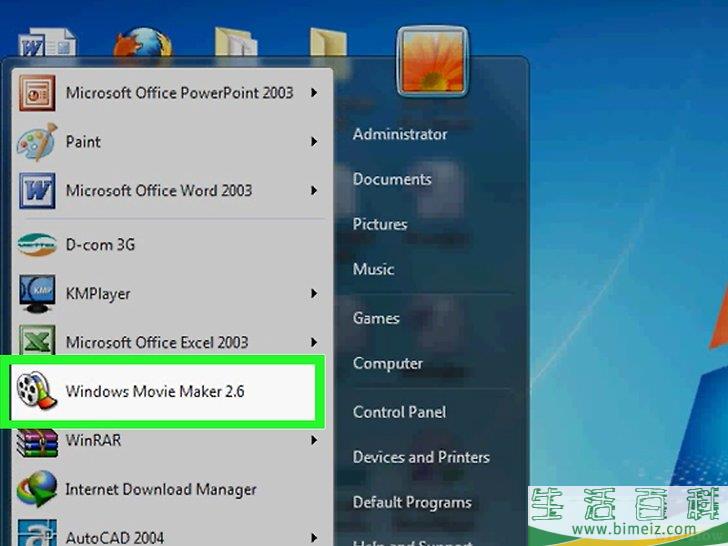This screenshot has height=546, width=728.
Task: Open Windows Movie Maker 2.6
Action: (x=162, y=391)
